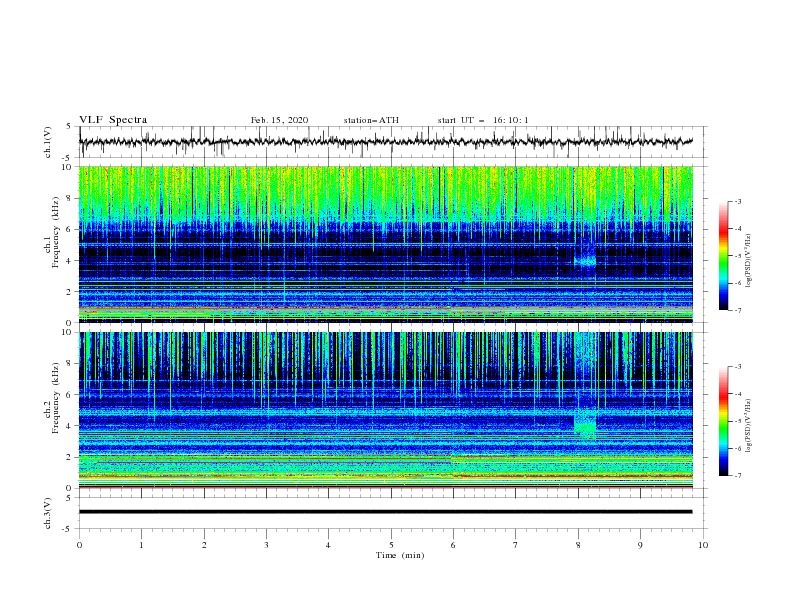Click the "-5" tick on ch.3(V) axis
Image resolution: width=792 pixels, height=612 pixels.
click(x=68, y=529)
